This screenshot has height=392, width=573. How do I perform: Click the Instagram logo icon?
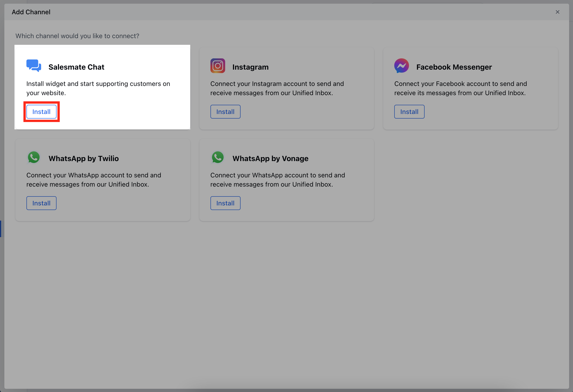coord(218,65)
